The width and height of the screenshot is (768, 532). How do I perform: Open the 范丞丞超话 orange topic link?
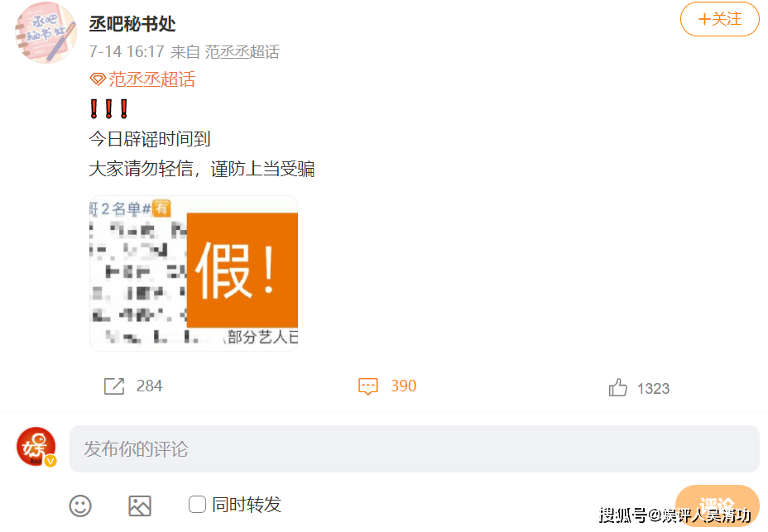tap(151, 79)
